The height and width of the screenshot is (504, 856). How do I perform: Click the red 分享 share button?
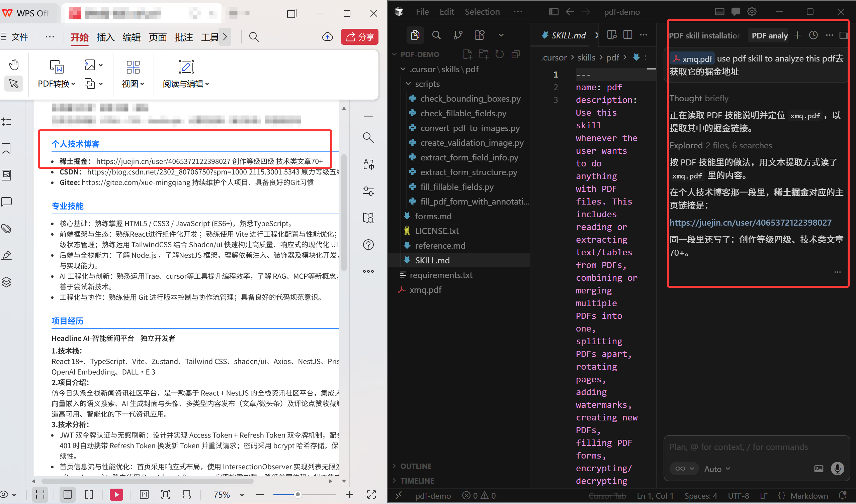pos(359,37)
